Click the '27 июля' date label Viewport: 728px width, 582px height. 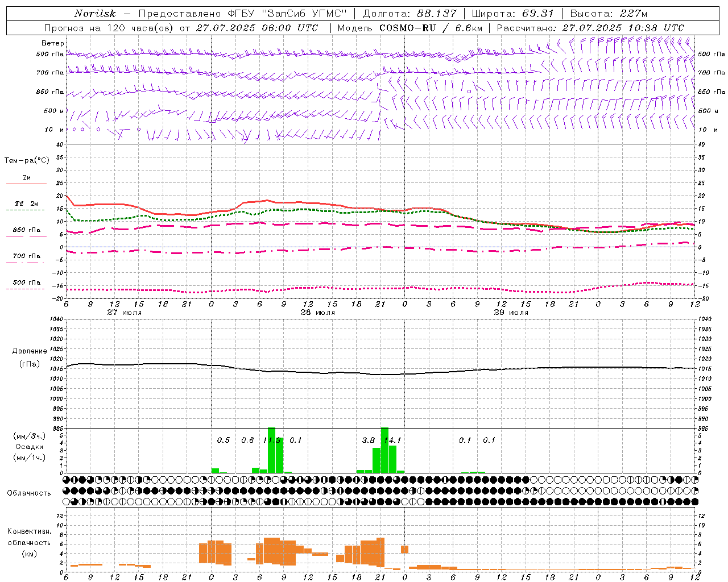125,313
